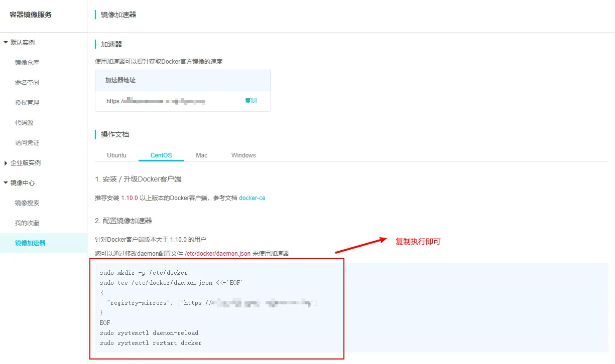Click the 容器镜像服务 sidebar title
The height and width of the screenshot is (364, 615).
tap(31, 15)
